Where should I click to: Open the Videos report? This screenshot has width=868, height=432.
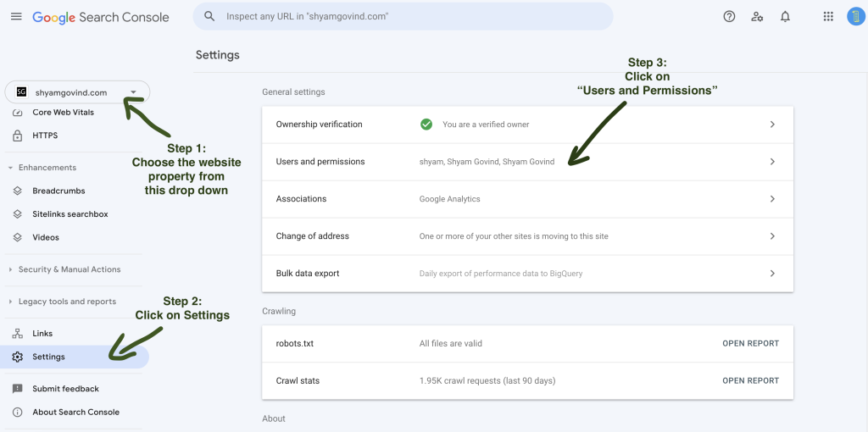click(x=46, y=237)
